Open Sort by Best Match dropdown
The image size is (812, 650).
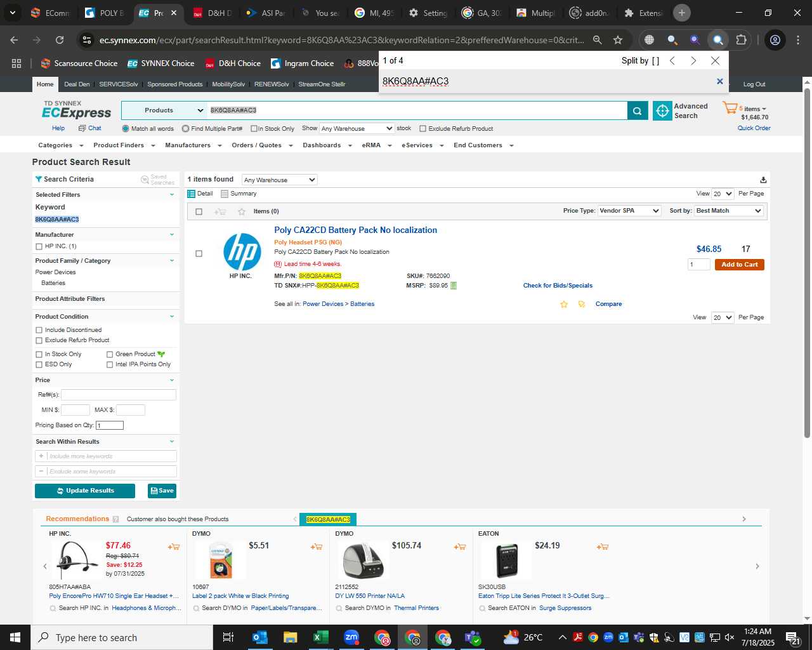click(x=729, y=211)
